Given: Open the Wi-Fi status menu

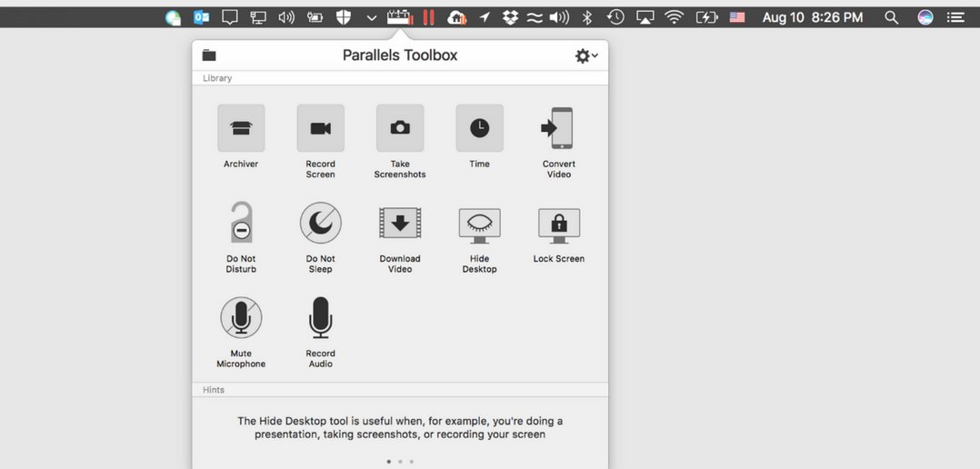Looking at the screenshot, I should (674, 17).
